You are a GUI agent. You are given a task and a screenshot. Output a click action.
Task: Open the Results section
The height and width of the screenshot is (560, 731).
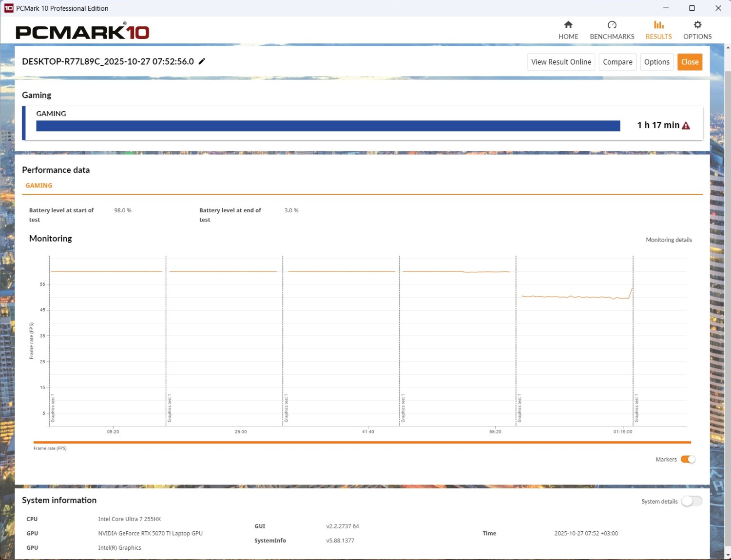point(658,30)
